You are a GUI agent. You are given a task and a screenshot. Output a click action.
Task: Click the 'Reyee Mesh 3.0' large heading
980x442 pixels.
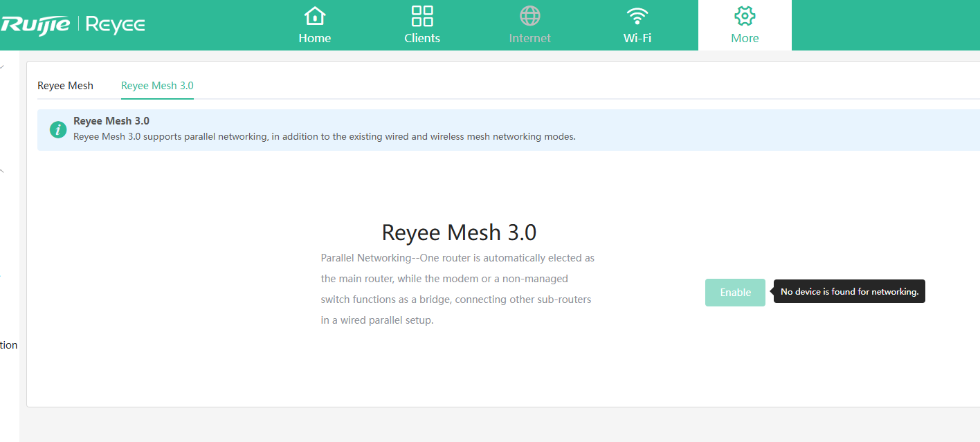459,232
